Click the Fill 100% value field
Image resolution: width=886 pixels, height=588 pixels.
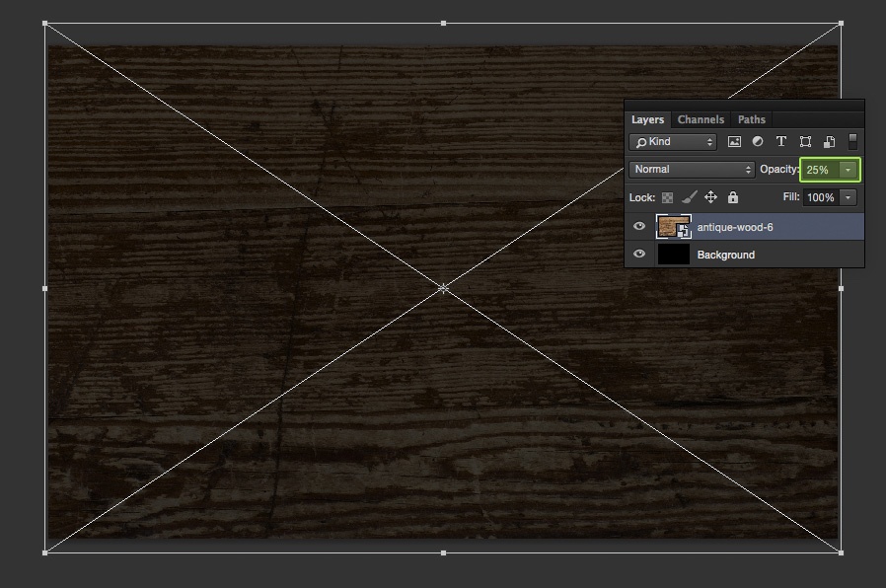pos(820,197)
